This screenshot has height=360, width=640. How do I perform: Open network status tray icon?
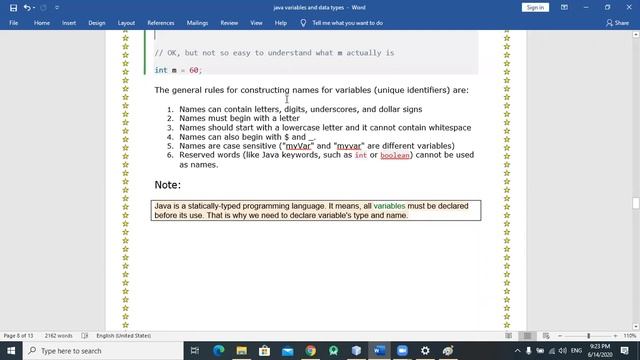point(551,351)
